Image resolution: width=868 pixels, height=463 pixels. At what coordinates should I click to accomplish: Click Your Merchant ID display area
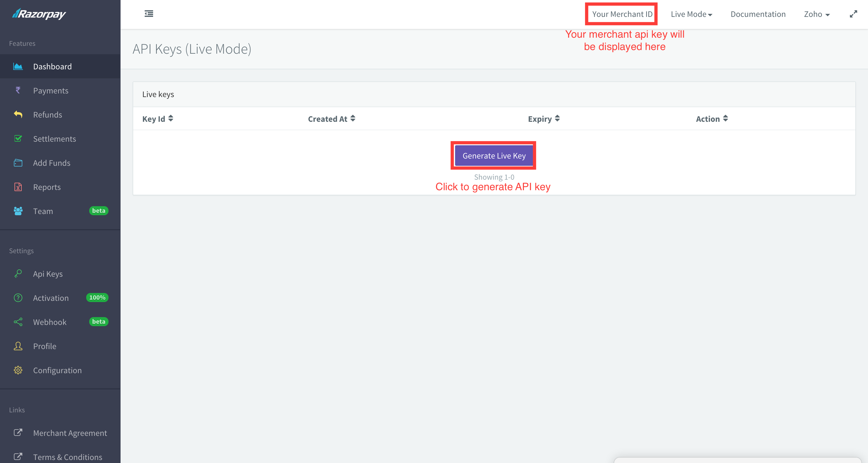coord(621,14)
